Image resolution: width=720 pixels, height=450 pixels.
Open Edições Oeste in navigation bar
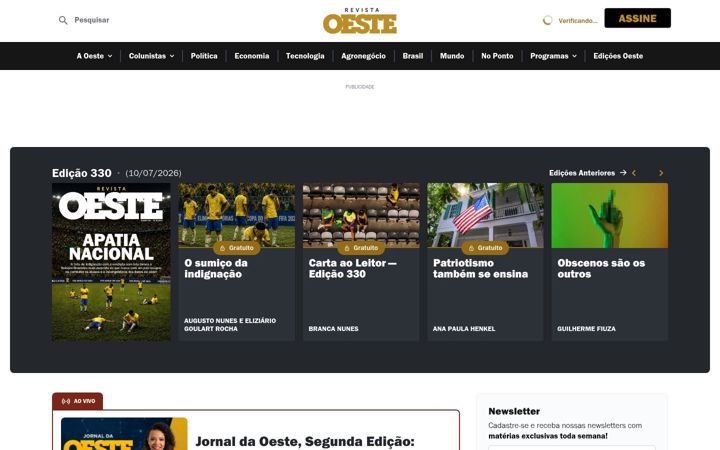(x=618, y=56)
